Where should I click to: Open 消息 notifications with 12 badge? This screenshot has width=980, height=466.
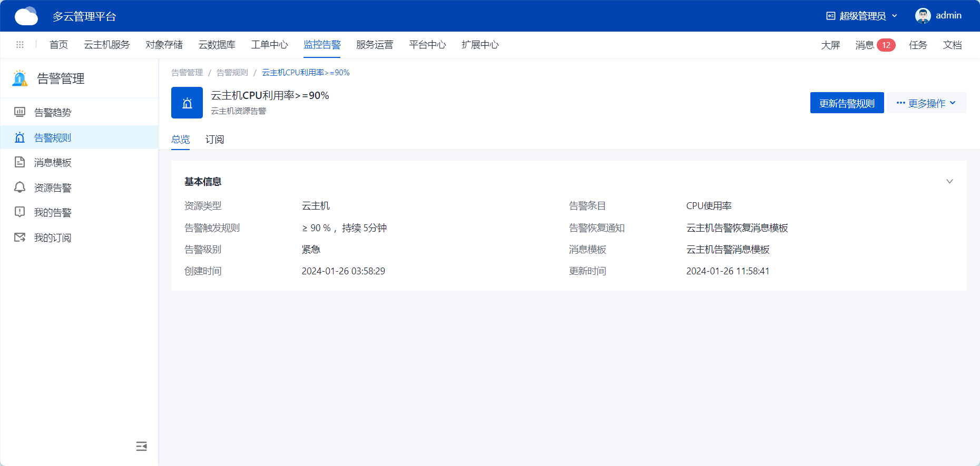(x=875, y=45)
